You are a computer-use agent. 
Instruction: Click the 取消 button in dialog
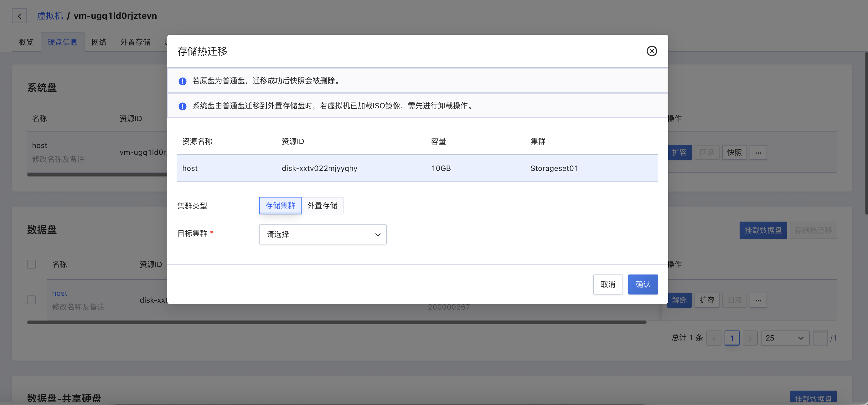tap(607, 285)
